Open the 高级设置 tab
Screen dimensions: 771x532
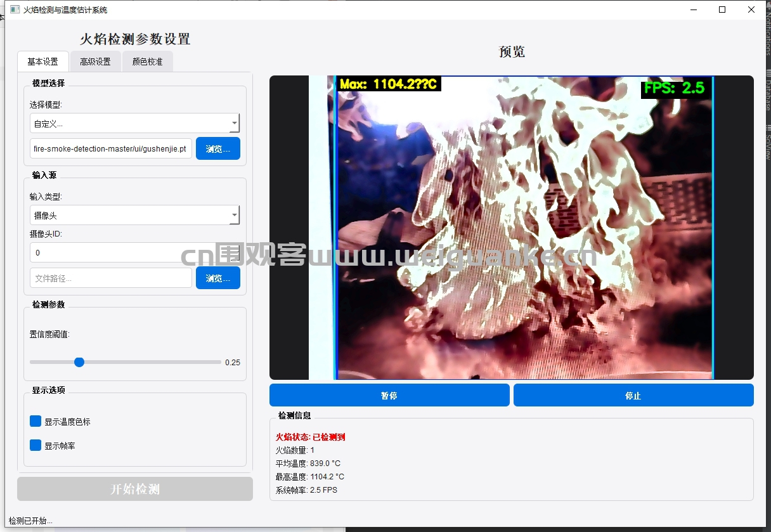[95, 62]
